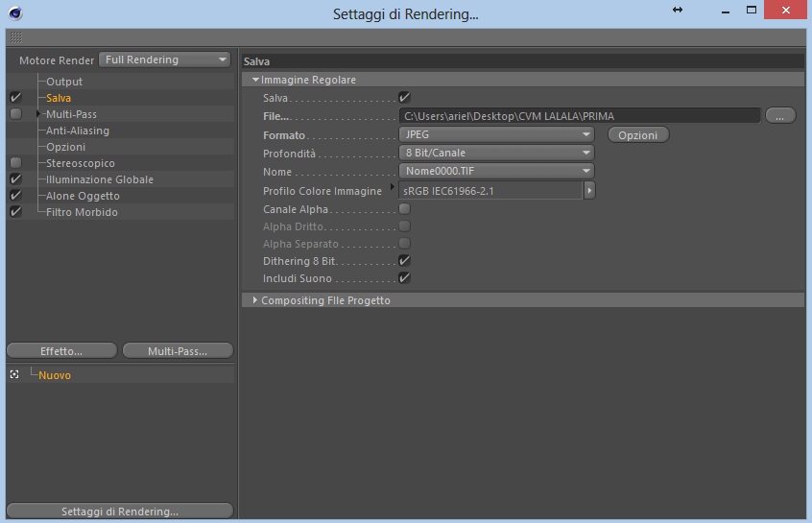
Task: Click the File path input field
Action: click(x=580, y=115)
